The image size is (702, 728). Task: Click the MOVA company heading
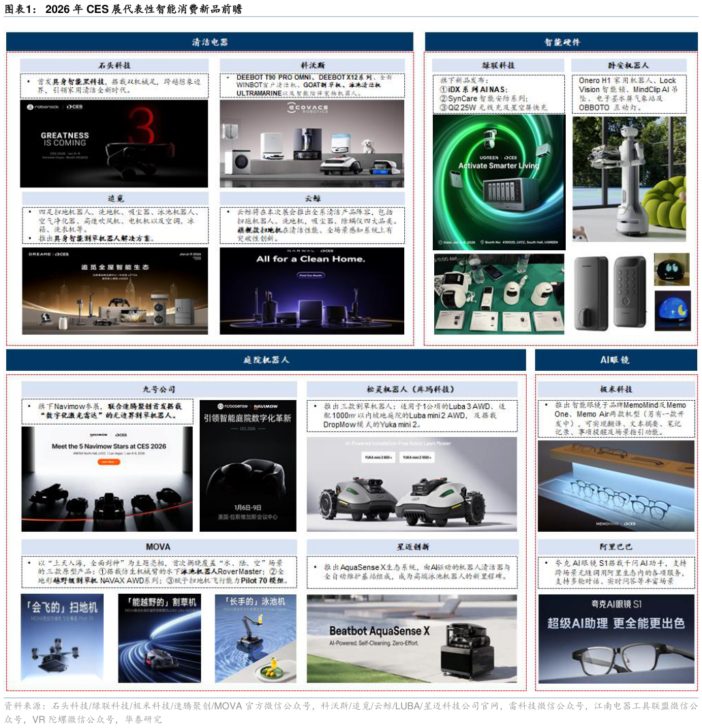pyautogui.click(x=158, y=547)
